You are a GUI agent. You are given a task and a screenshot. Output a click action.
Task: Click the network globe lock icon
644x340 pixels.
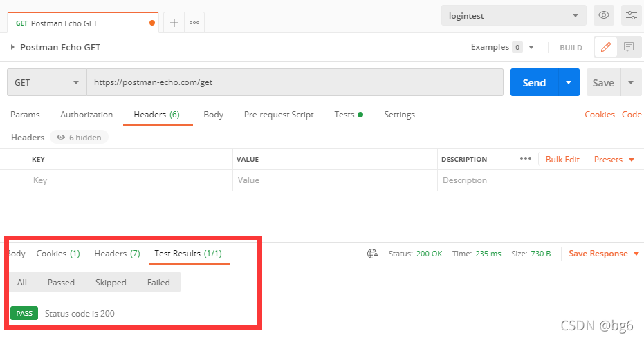tap(373, 254)
